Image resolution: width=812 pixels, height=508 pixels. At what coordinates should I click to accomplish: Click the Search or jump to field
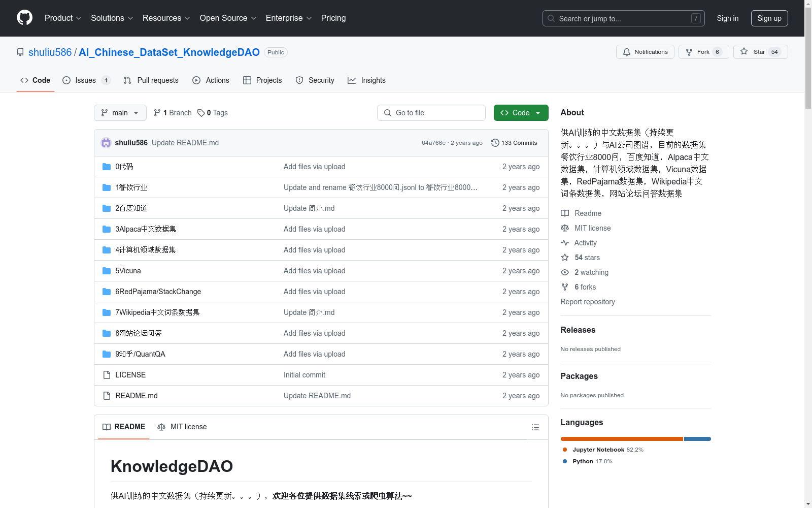tap(624, 18)
